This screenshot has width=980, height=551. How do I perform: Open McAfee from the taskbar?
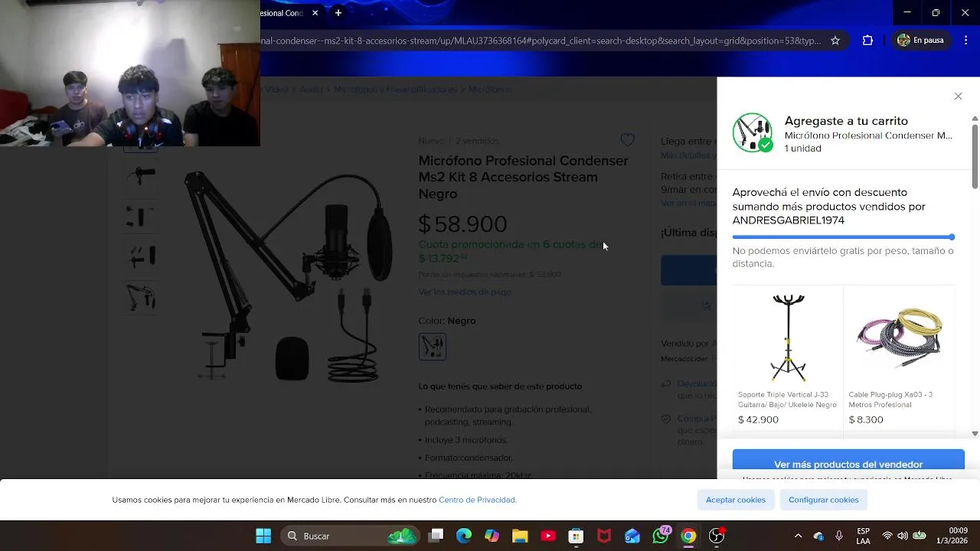point(604,536)
